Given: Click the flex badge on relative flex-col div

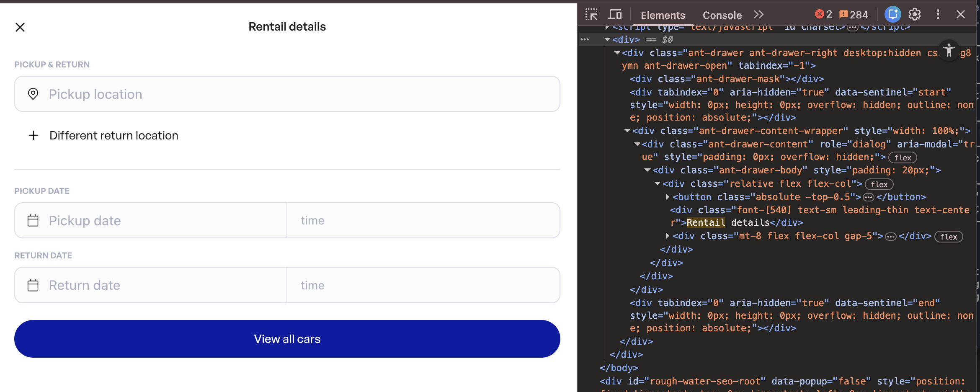Looking at the screenshot, I should 879,184.
